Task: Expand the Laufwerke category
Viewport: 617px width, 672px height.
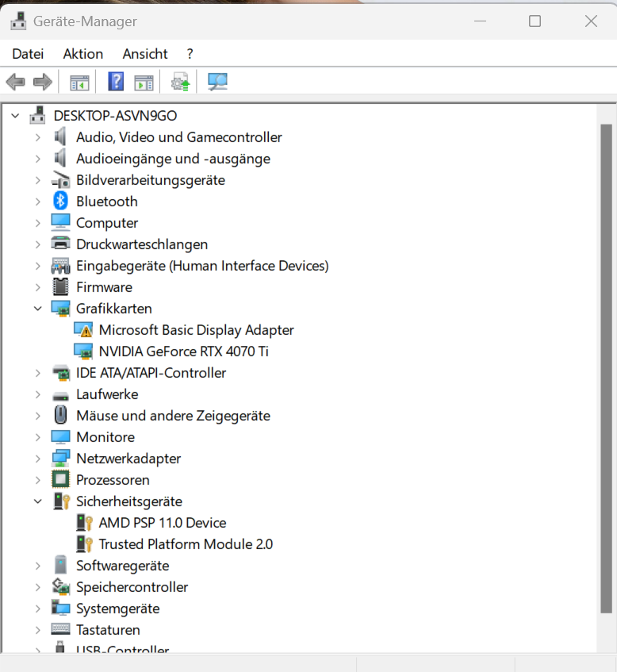Action: coord(38,394)
